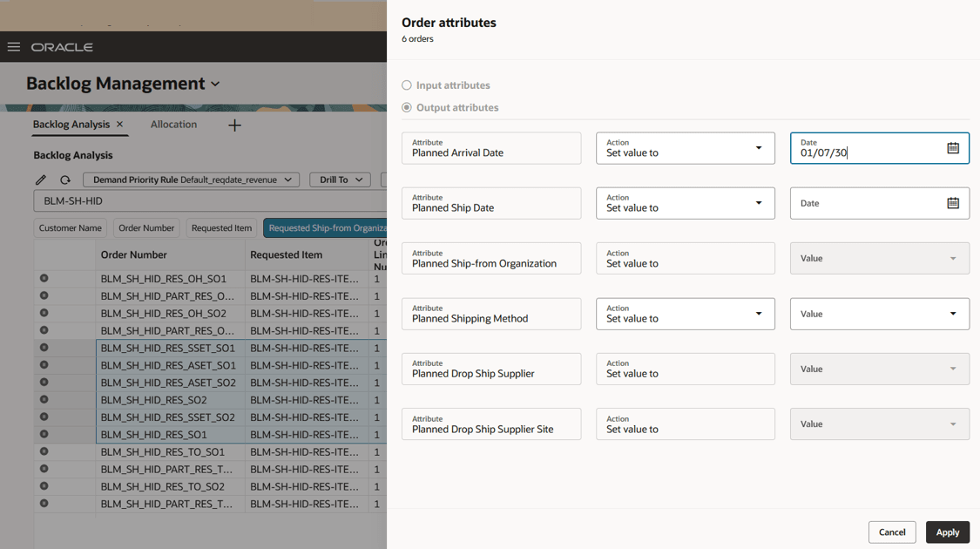Click the BLM-SH-HID search field

210,201
